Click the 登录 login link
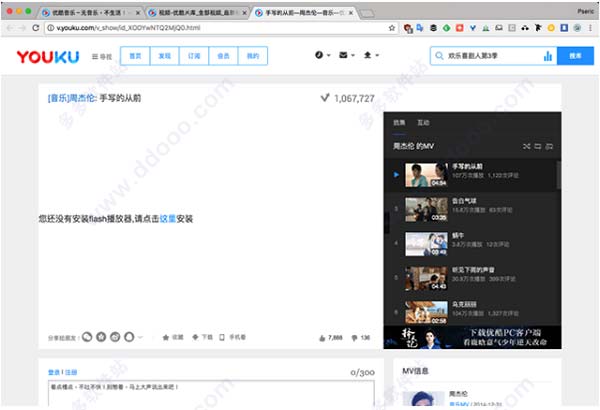Screen dimensions: 600x410 (x=54, y=372)
